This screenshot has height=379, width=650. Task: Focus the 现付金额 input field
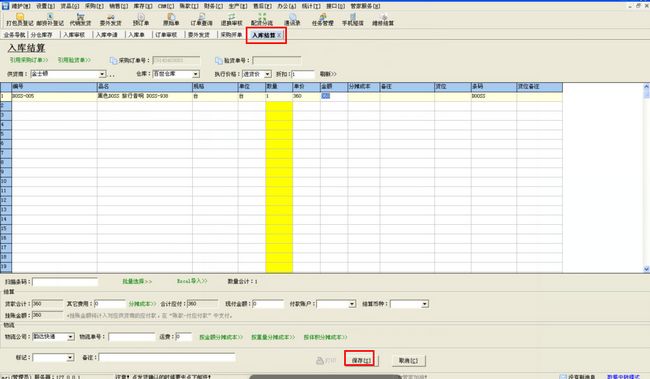click(x=268, y=304)
